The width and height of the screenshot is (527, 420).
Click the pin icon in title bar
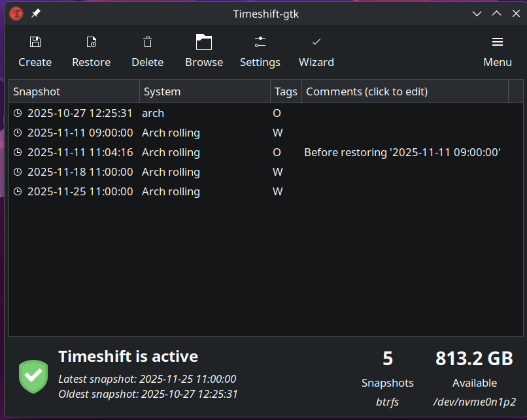[x=35, y=13]
